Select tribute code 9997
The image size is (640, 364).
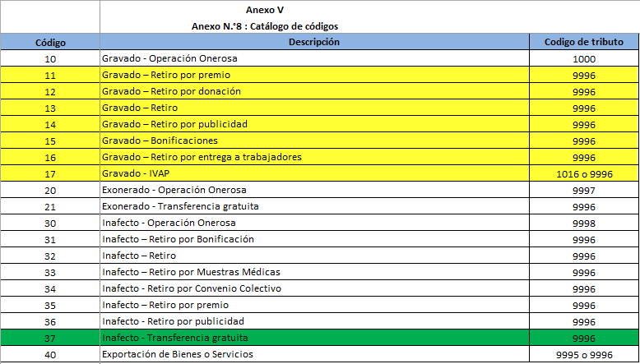point(584,190)
